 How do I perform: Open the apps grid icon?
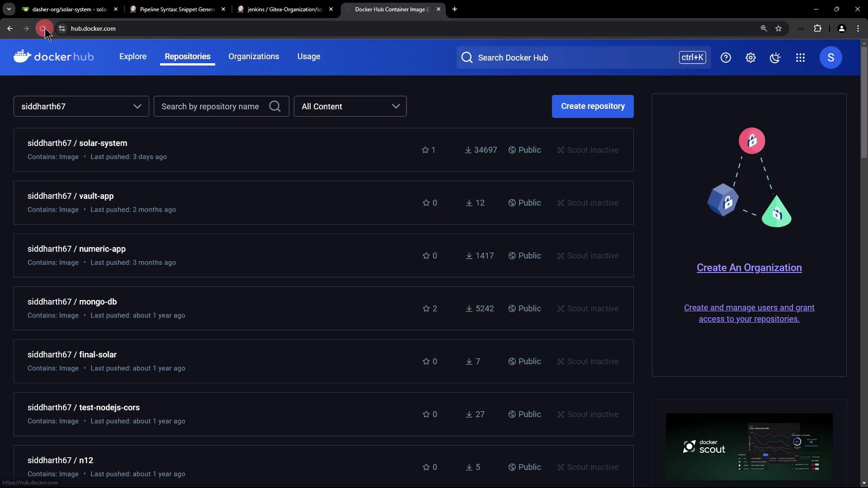(800, 57)
